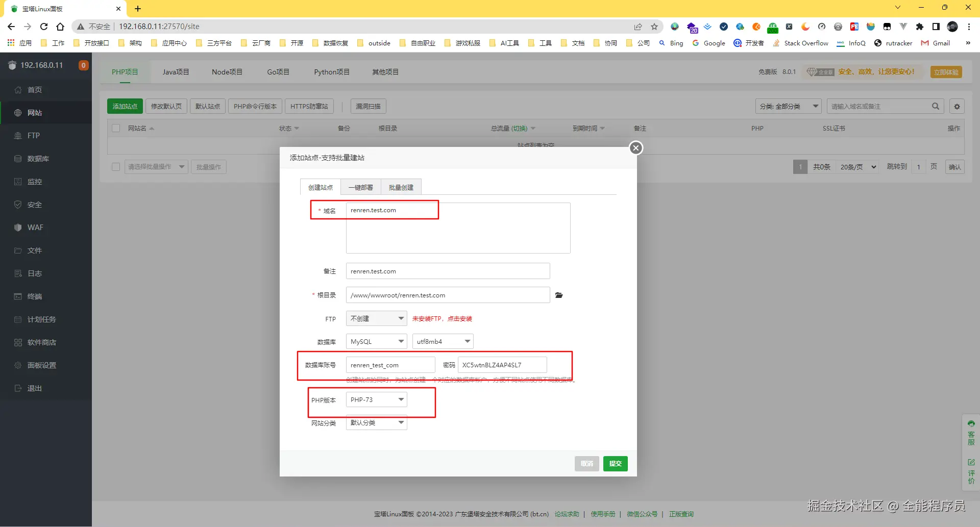Open the Go项目 tab
This screenshot has width=980, height=527.
278,72
